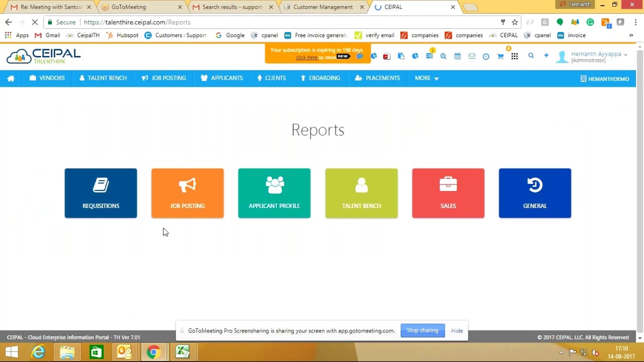The height and width of the screenshot is (362, 644).
Task: Open the verify email bookmark
Action: pos(374,35)
